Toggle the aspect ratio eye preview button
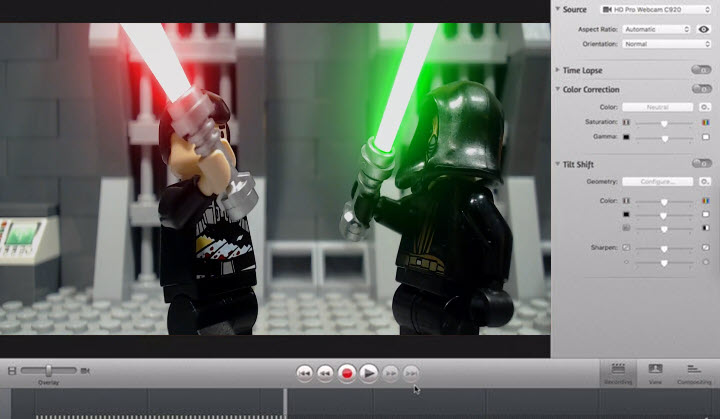Viewport: 720px width, 419px height. click(x=704, y=29)
